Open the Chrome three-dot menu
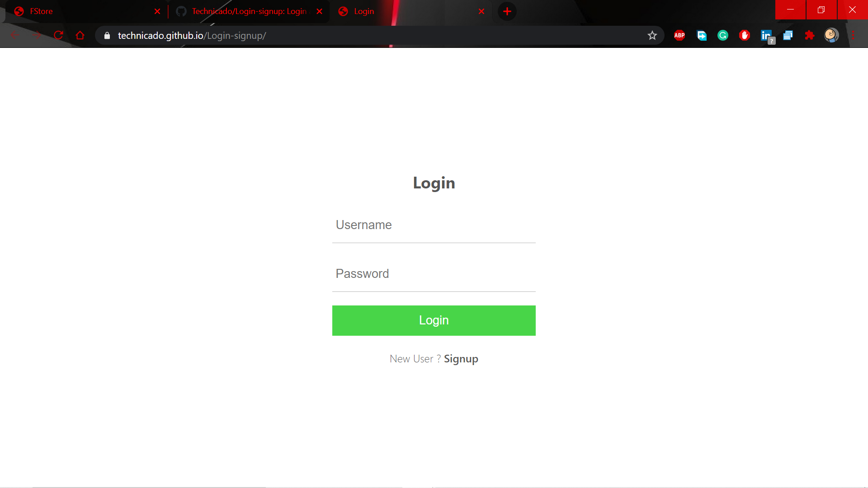Screen dimensions: 868x488 853,35
